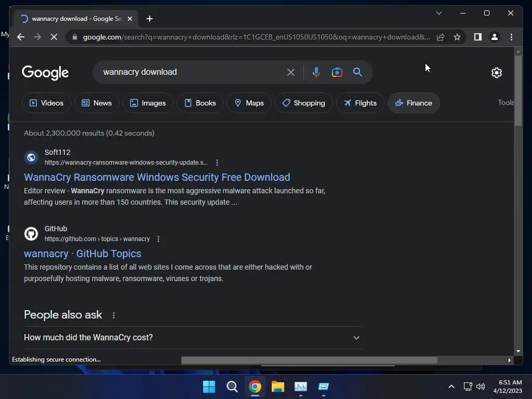532x399 pixels.
Task: Click the scroll down arrow
Action: click(x=518, y=351)
